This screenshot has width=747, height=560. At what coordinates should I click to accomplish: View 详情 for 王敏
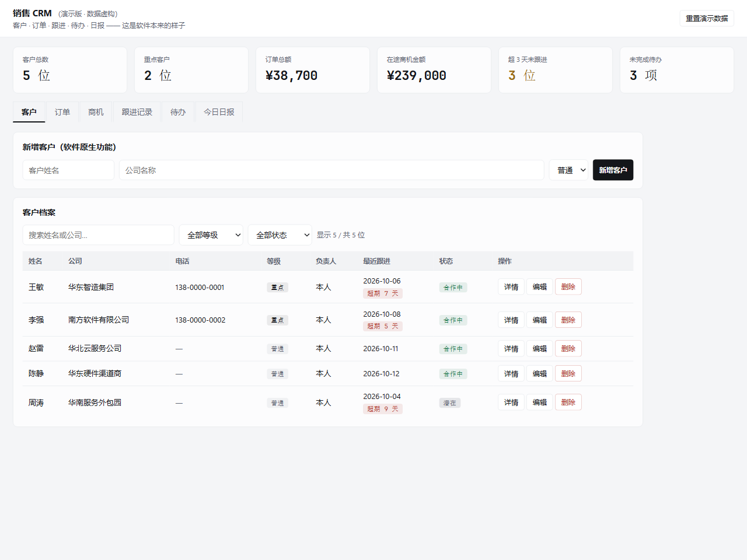[511, 287]
